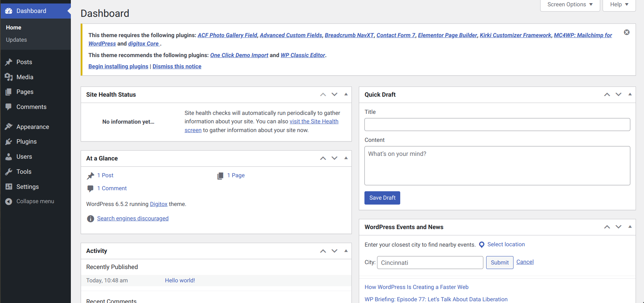Open the WP Classic Editor link
Image resolution: width=644 pixels, height=303 pixels.
[x=303, y=55]
